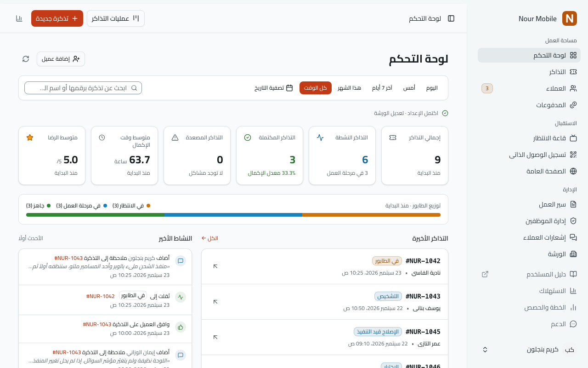Toggle the sidebar panel icon

[x=451, y=18]
